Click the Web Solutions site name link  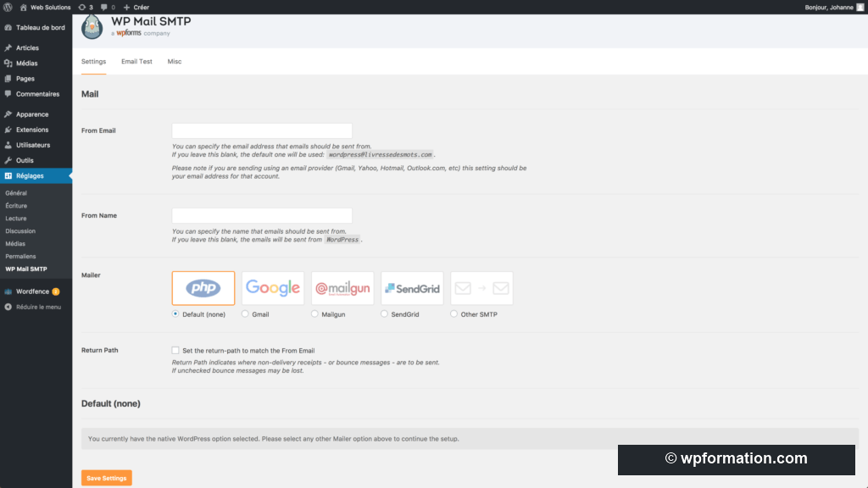click(50, 7)
